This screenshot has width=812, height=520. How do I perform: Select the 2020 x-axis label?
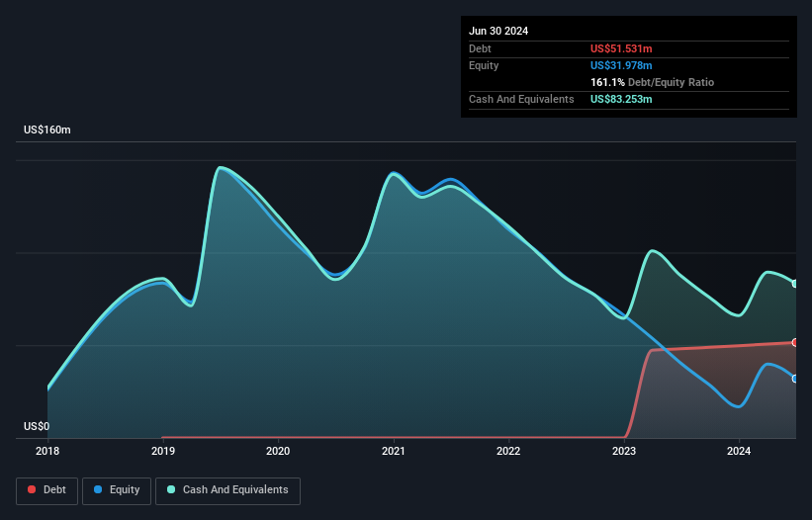278,451
